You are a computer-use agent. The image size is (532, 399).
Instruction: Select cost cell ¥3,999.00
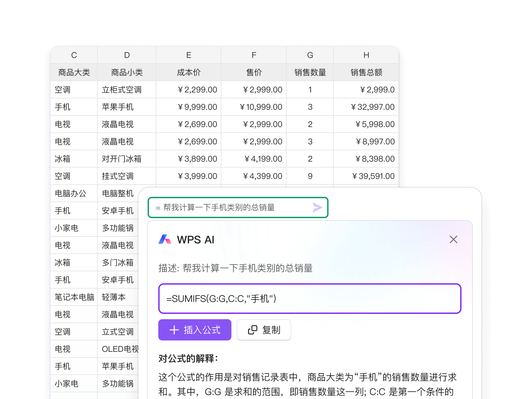point(189,176)
